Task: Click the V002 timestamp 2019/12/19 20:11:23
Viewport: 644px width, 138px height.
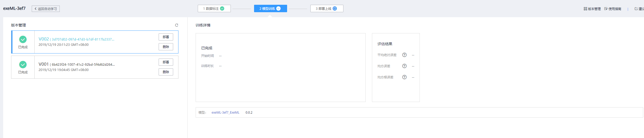Action: coord(63,45)
